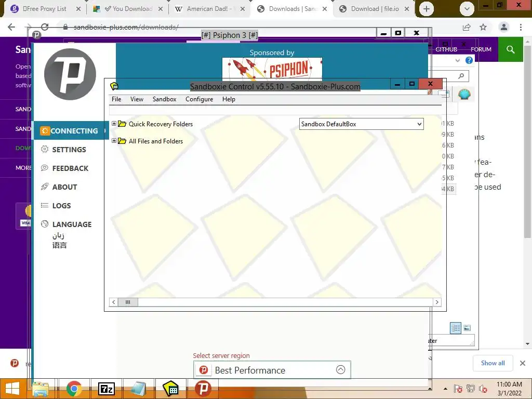
Task: Reload the Chrome page
Action: coord(45,27)
